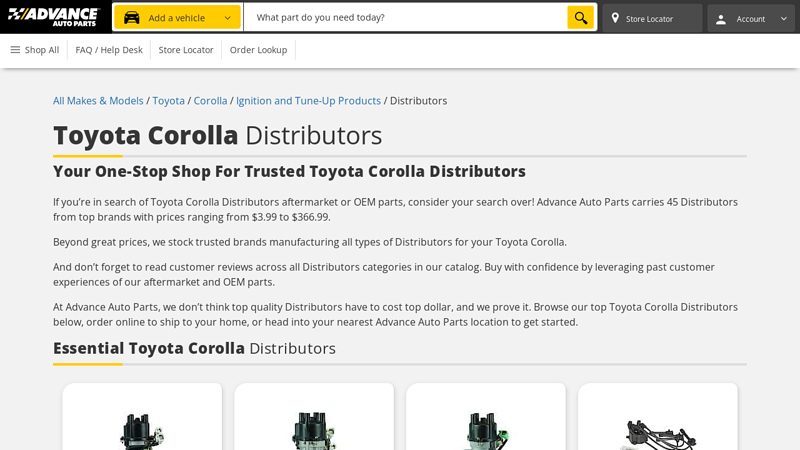
Task: Open the Shop All hamburger menu icon
Action: [x=15, y=50]
